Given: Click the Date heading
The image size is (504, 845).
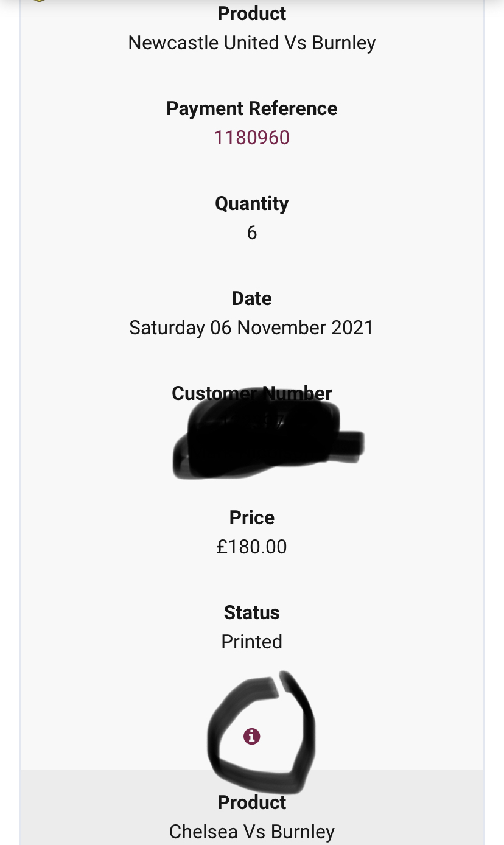Looking at the screenshot, I should point(251,298).
